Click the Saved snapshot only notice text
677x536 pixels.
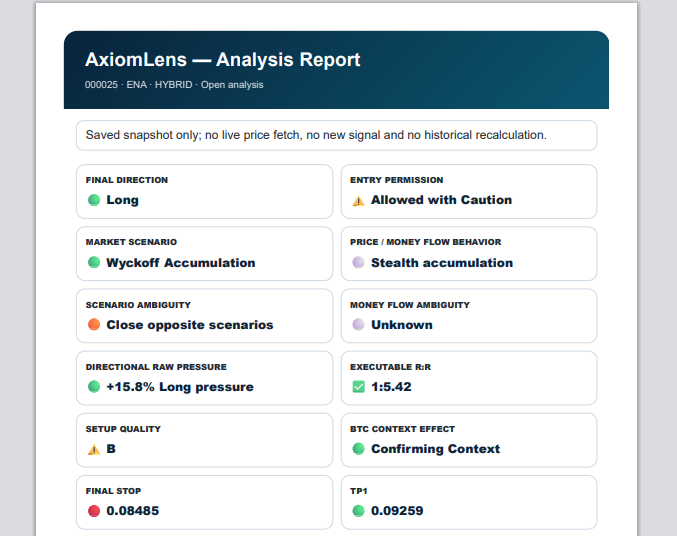316,135
